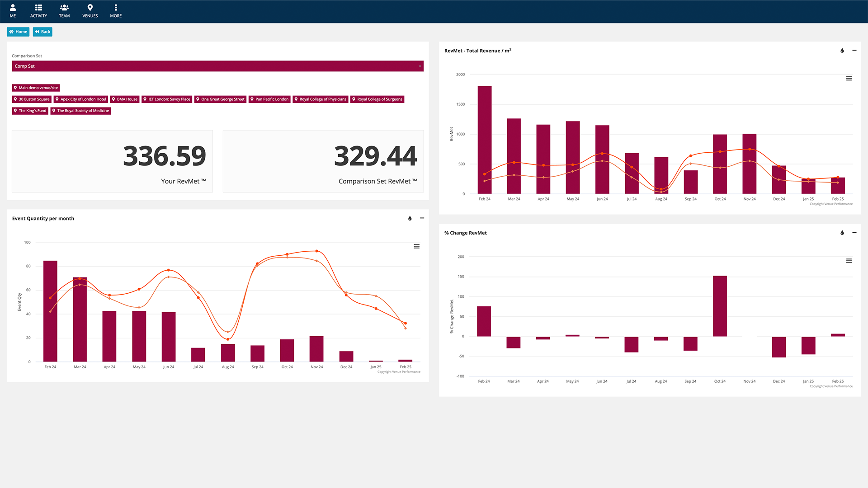The image size is (868, 488).
Task: Click the color drop icon on % Change RevMet panel
Action: [842, 233]
